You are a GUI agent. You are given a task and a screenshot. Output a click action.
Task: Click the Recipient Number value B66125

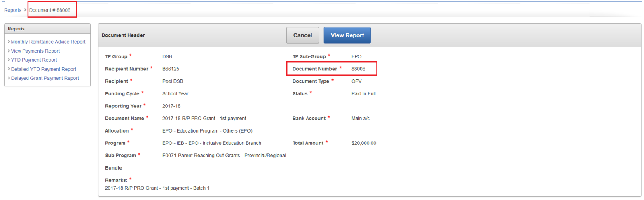coord(171,69)
